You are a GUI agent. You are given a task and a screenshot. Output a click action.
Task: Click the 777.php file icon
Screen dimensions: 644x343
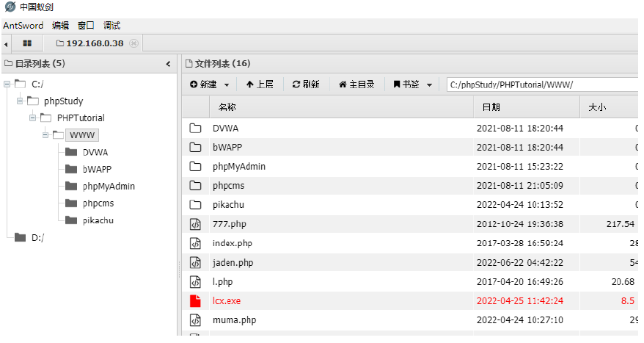[x=195, y=225]
